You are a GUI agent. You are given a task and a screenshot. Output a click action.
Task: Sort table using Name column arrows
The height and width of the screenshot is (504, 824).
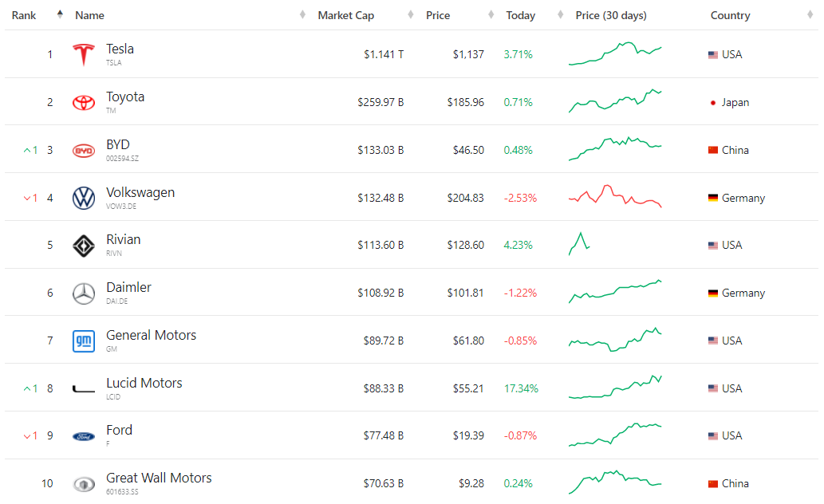point(302,14)
